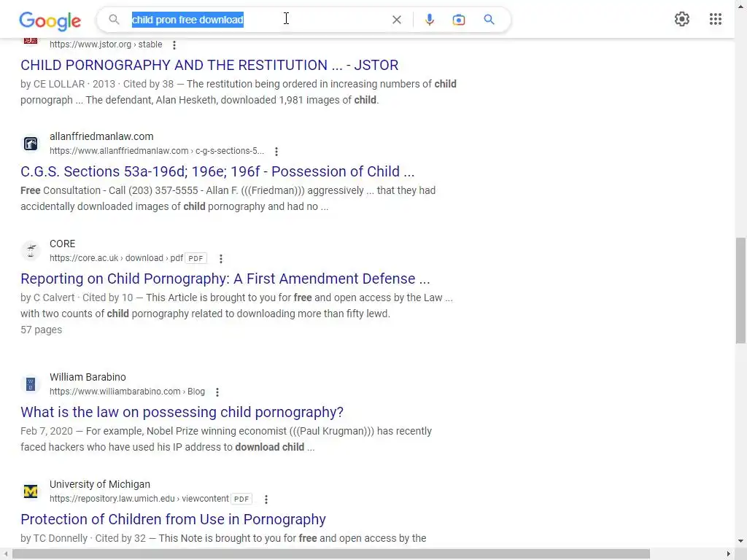Image resolution: width=747 pixels, height=560 pixels.
Task: Select the William Barabino site name
Action: [x=88, y=377]
